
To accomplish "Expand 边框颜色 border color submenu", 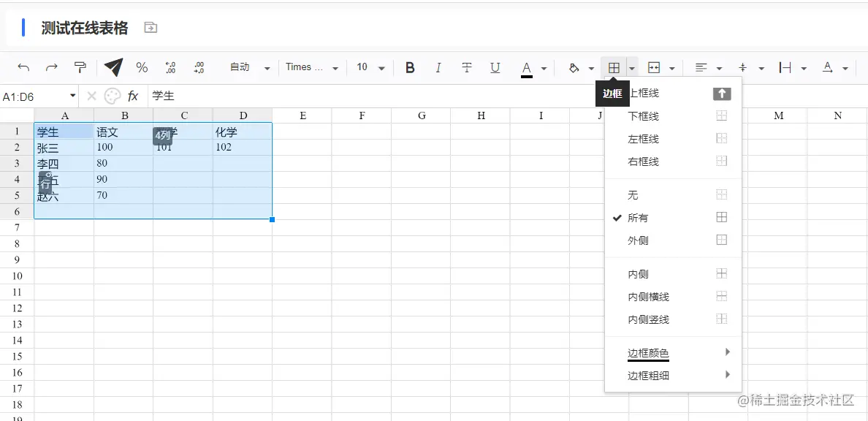I will 673,353.
